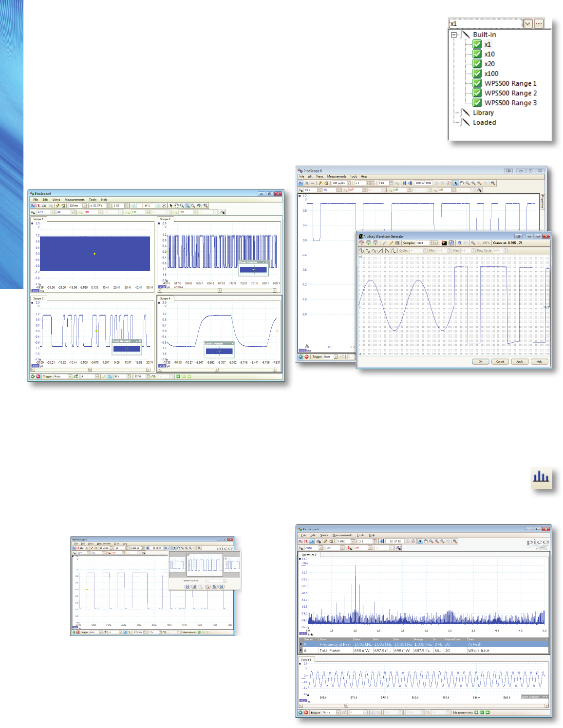The image size is (563, 728).
Task: Open the 5 kHz range dropdown in spectrum window
Action: pos(353,541)
